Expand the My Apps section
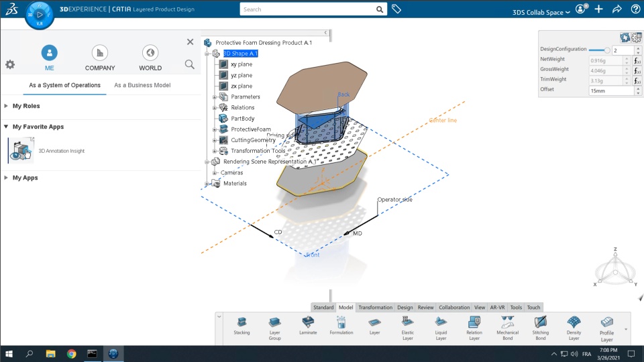Viewport: 644px width, 362px height. (6, 178)
